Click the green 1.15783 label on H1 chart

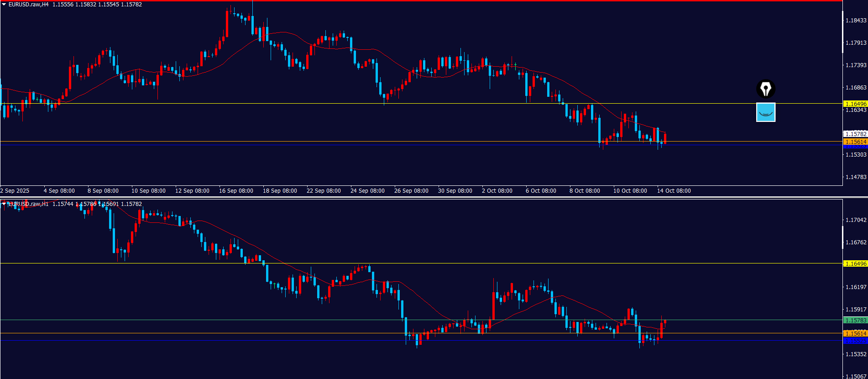coord(855,321)
